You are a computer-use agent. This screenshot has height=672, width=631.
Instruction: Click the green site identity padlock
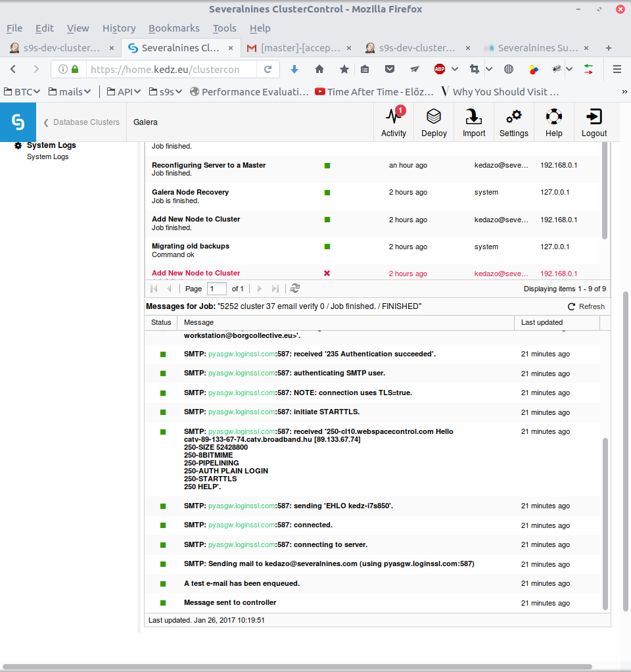75,69
